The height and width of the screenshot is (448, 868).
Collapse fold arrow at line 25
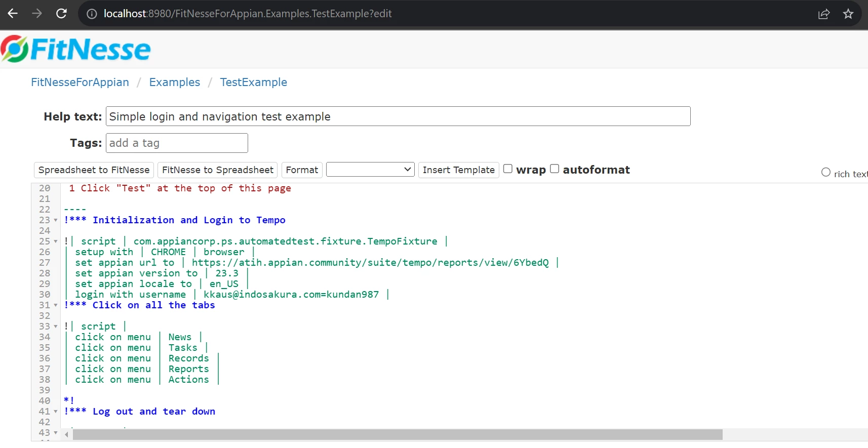coord(56,241)
